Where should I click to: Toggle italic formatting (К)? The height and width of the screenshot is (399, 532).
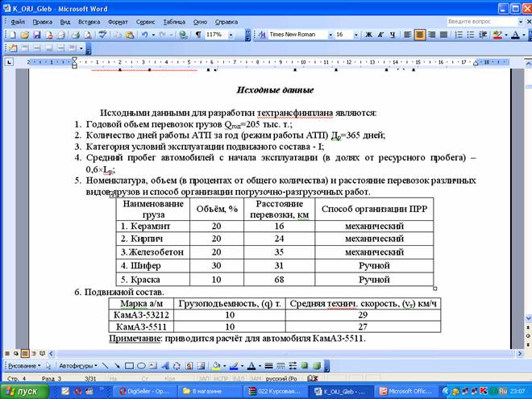point(380,35)
